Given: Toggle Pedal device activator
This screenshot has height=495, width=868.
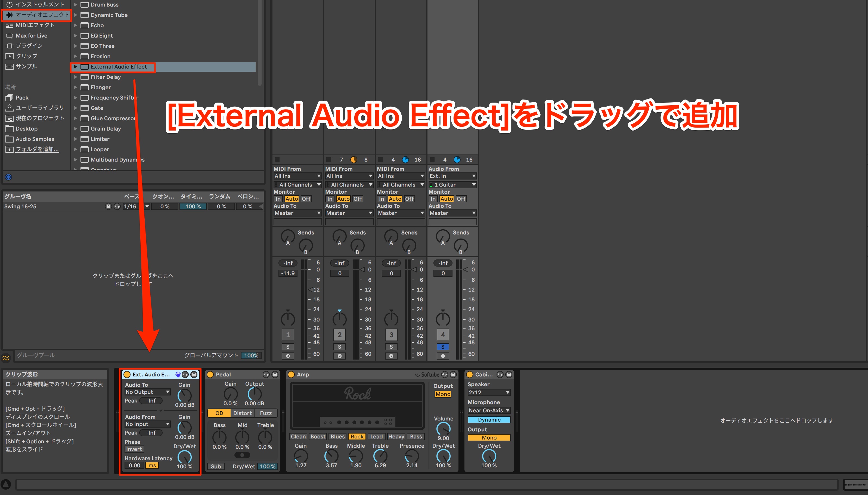Looking at the screenshot, I should [210, 374].
